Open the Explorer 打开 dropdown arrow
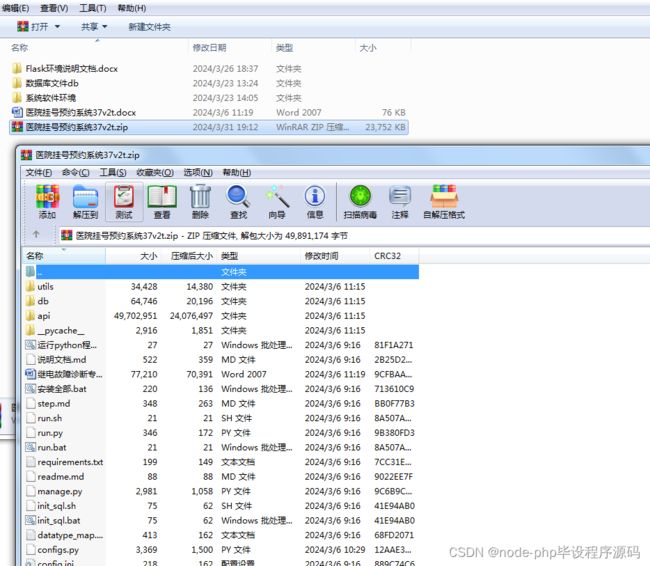 [x=57, y=27]
